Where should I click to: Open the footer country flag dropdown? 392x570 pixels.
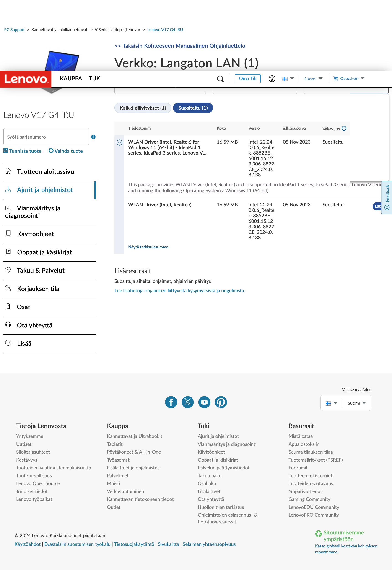(x=331, y=403)
